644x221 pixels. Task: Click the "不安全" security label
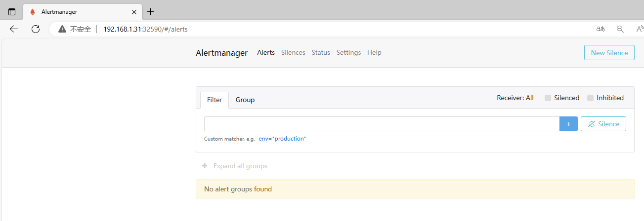click(x=81, y=29)
